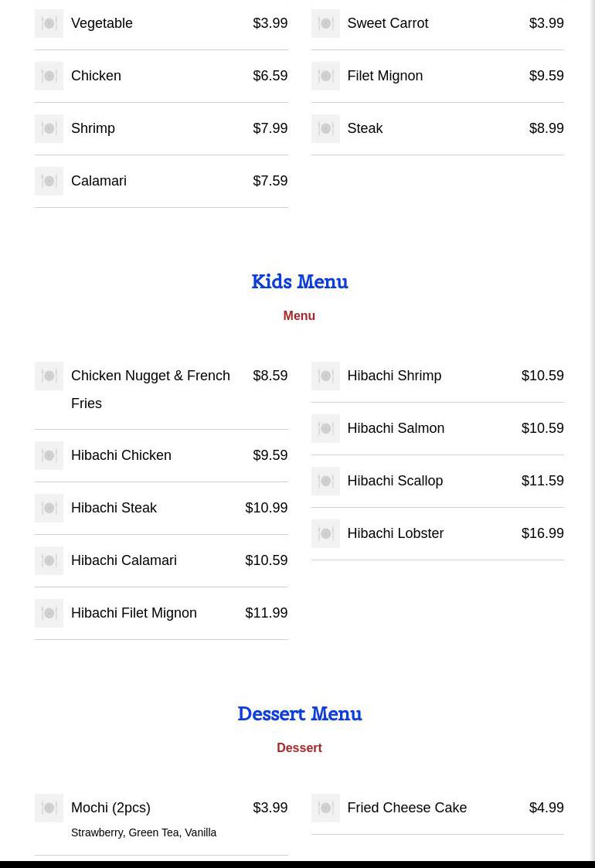
Task: Select the Hibachi Scallop item name
Action: [395, 481]
